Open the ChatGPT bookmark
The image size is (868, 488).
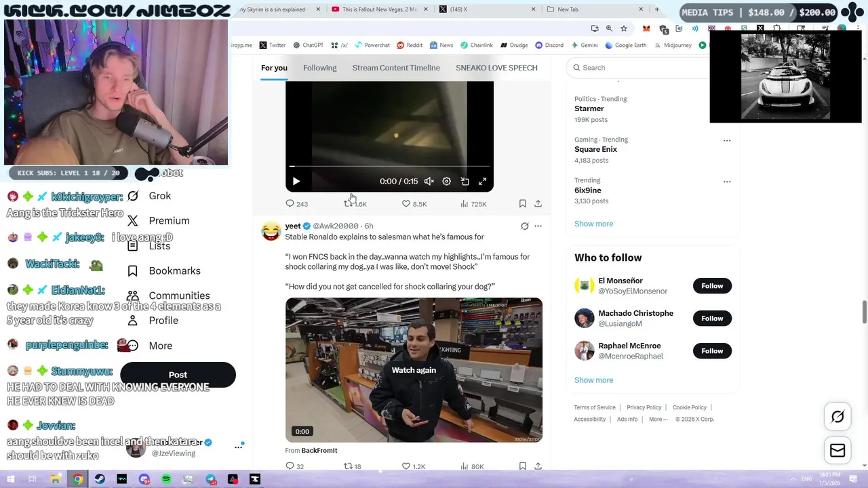coord(308,45)
